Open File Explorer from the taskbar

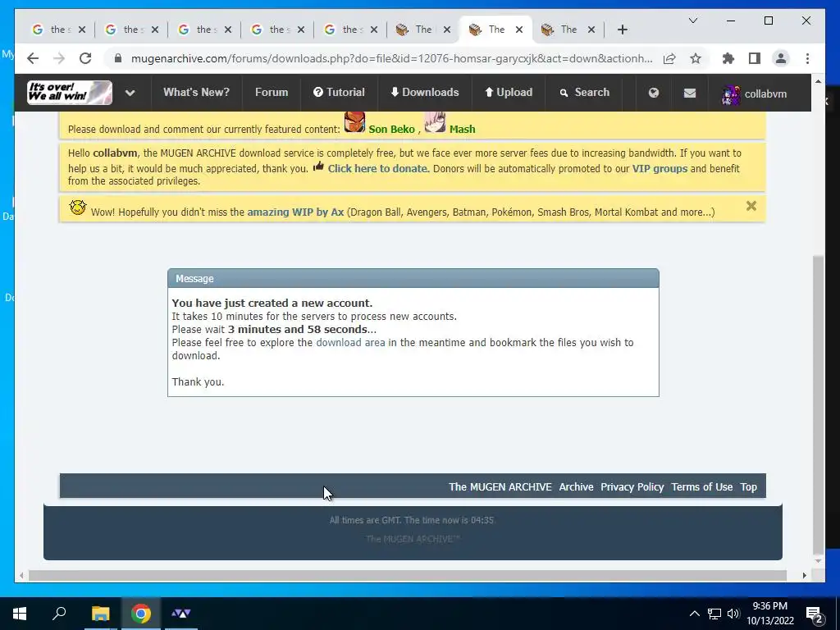[100, 614]
